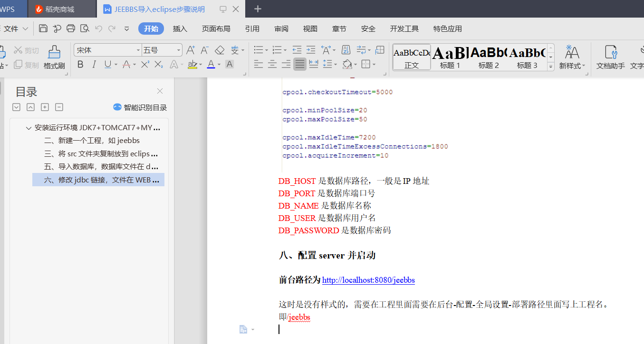Click the 智能识别目录 button
The height and width of the screenshot is (344, 644).
coord(140,107)
